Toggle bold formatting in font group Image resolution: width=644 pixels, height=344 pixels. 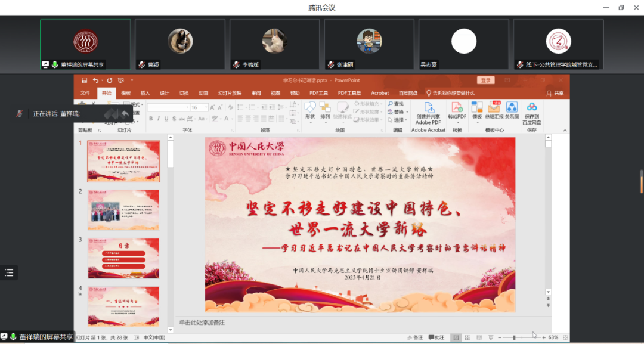click(151, 119)
